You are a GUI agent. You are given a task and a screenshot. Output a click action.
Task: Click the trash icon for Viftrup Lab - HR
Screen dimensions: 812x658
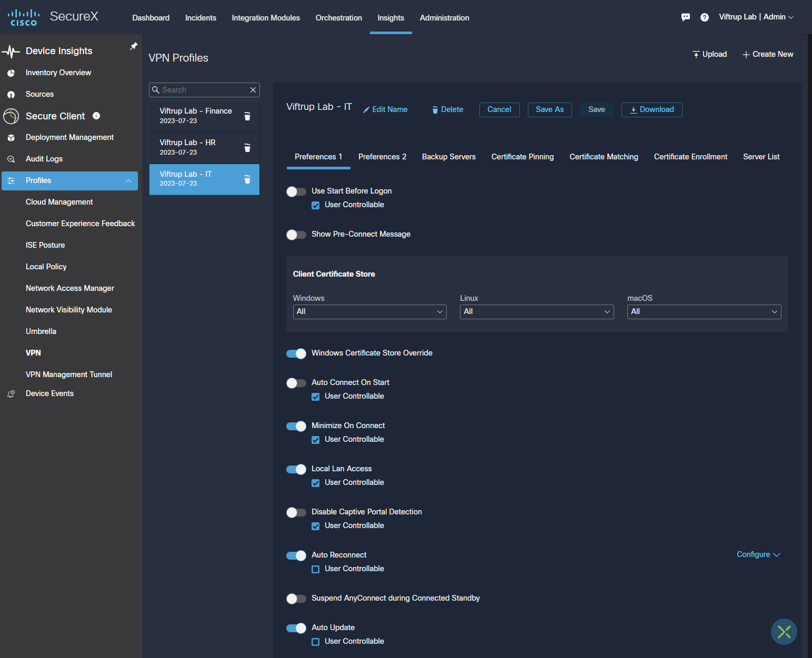[247, 148]
